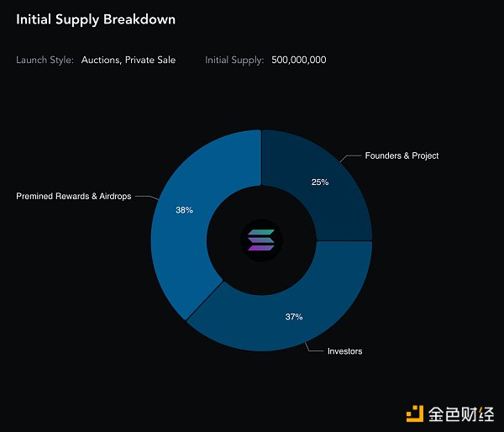Click the 37% value label
Viewport: 504px width, 432px height.
pyautogui.click(x=294, y=317)
